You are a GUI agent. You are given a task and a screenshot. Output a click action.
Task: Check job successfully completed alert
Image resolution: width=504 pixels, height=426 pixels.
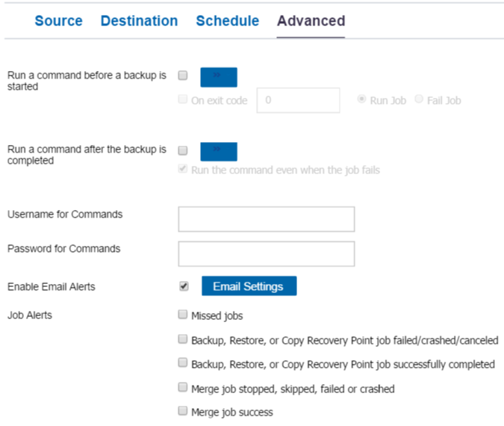pyautogui.click(x=183, y=362)
